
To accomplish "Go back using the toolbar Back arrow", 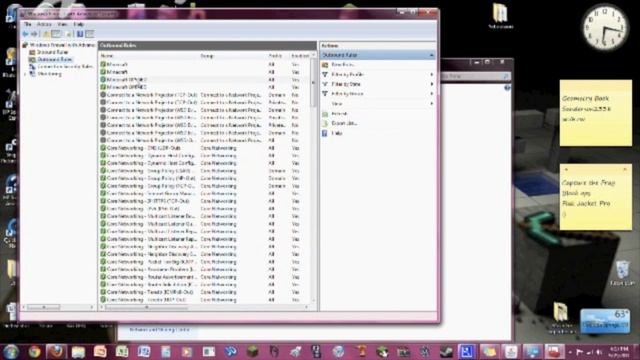I will tap(25, 34).
